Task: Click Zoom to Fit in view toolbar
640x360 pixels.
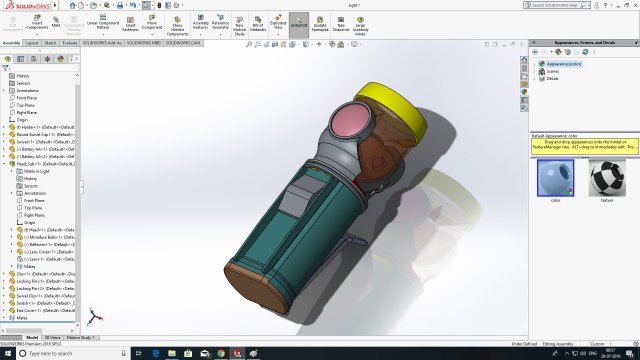Action: (249, 44)
